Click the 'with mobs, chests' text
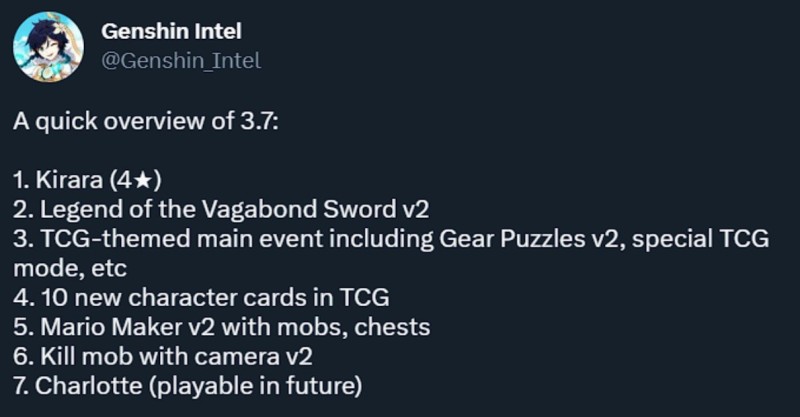Image resolution: width=800 pixels, height=417 pixels. (x=326, y=328)
